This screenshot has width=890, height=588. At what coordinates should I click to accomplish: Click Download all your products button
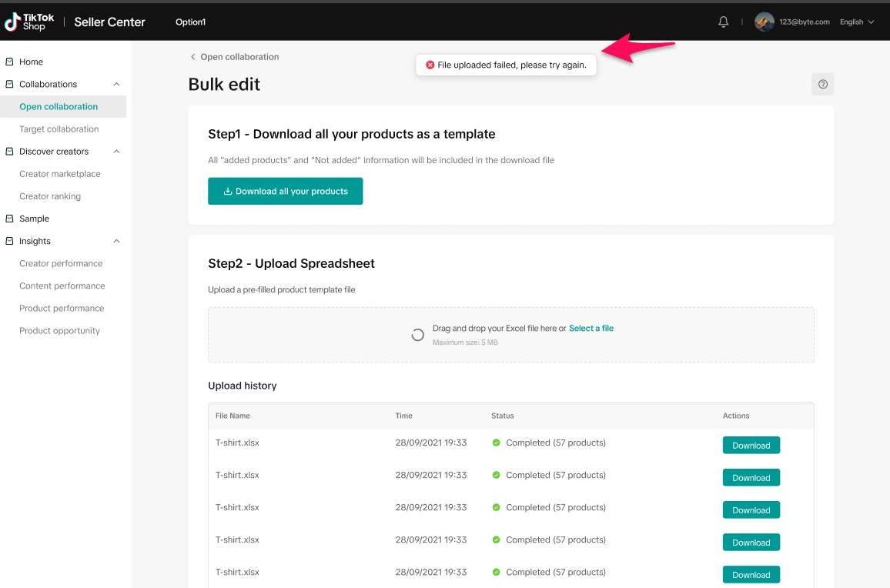(285, 192)
